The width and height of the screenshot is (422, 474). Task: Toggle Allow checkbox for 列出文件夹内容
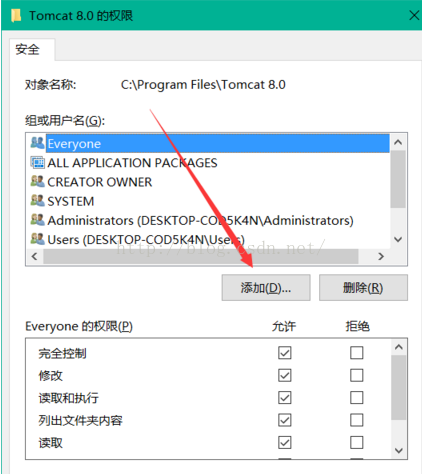tap(285, 420)
